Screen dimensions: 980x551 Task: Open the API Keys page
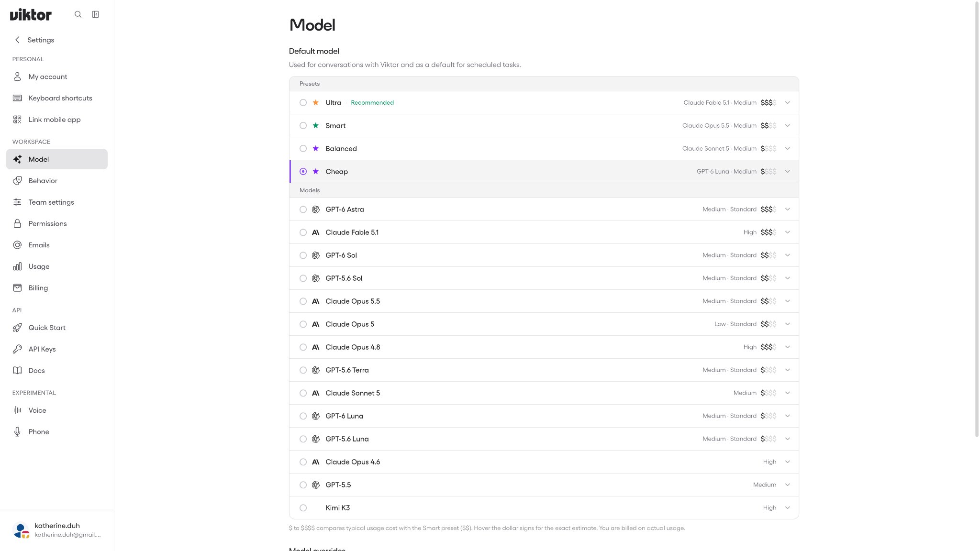click(x=57, y=349)
